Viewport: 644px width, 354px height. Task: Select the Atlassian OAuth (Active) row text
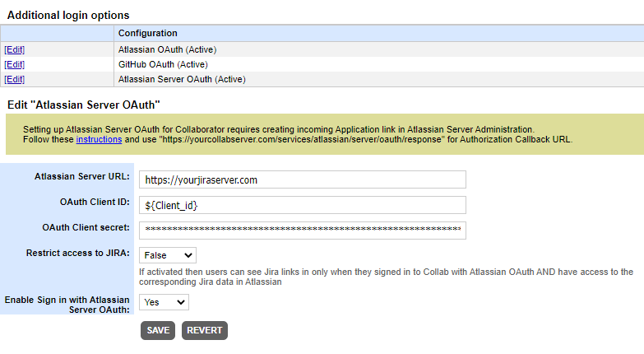pos(167,49)
